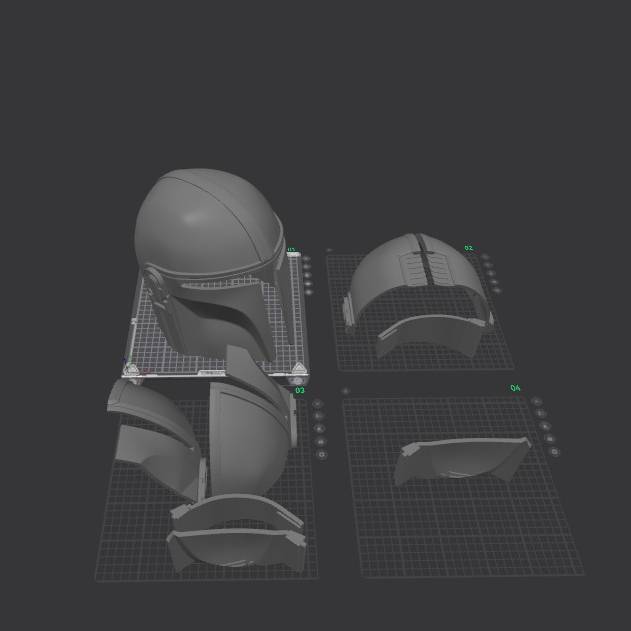Arrange objects on plate 01

coord(308,275)
